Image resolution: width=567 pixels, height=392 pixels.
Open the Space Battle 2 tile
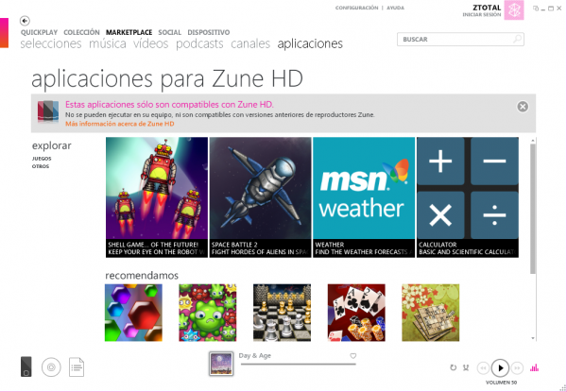point(261,197)
